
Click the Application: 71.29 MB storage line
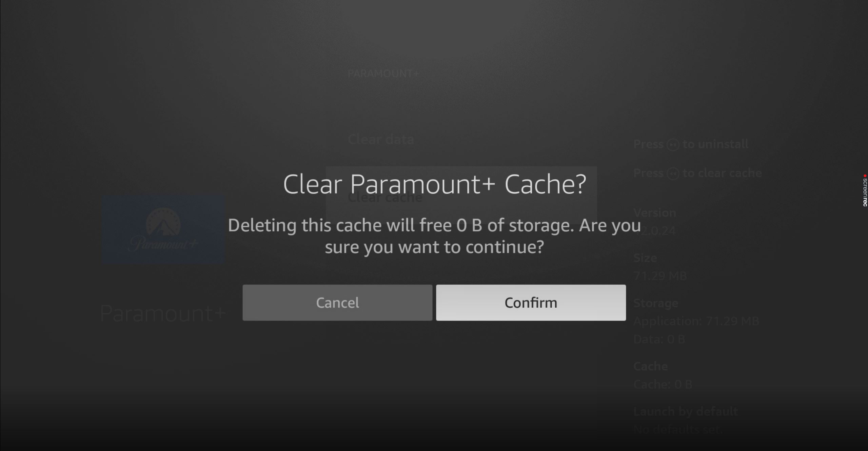click(696, 321)
